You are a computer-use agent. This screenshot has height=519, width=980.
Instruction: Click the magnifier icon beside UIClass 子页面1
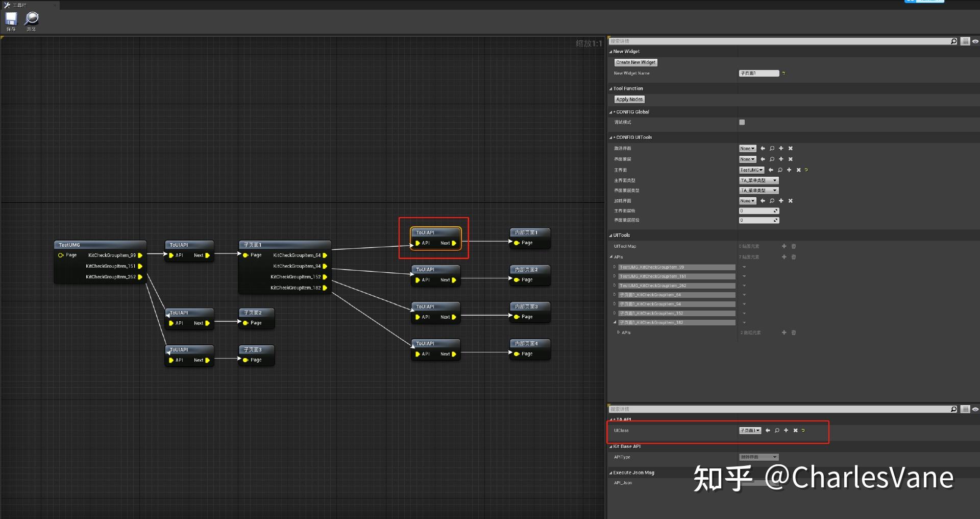click(x=776, y=431)
